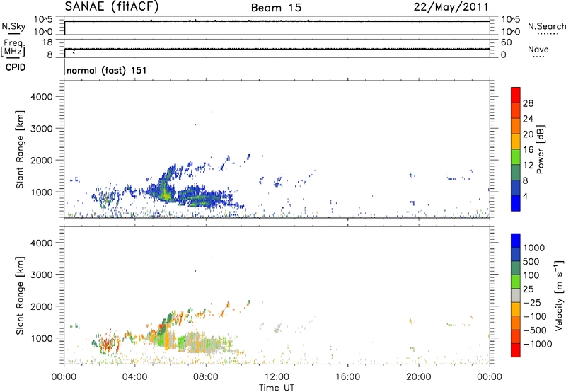
Task: Click the Nave legend label
Action: (x=538, y=49)
